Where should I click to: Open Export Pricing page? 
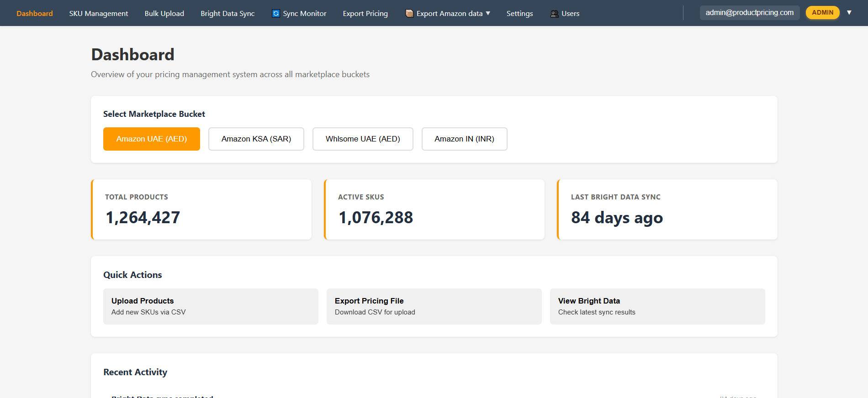coord(365,14)
